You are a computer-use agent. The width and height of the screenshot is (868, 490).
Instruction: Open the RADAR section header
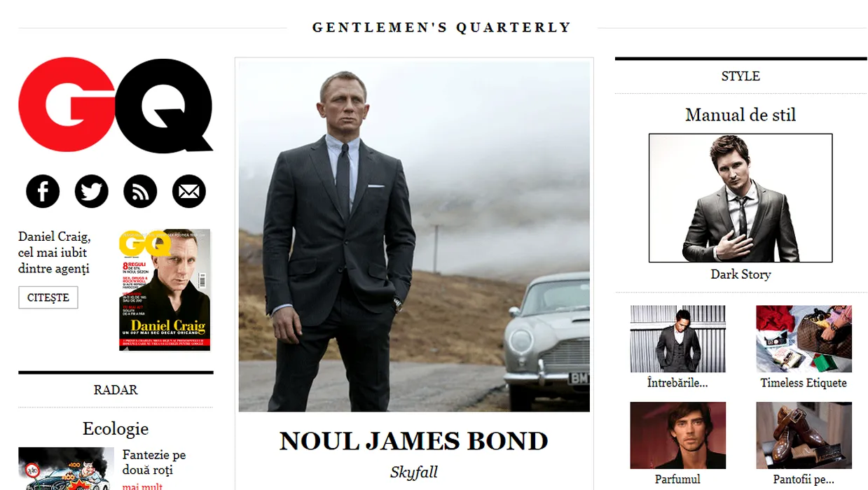point(116,390)
